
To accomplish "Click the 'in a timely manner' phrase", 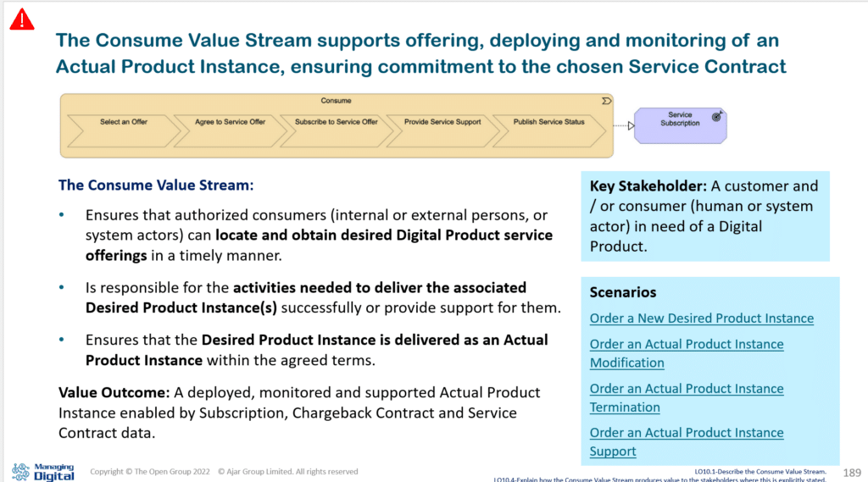I will [x=216, y=256].
